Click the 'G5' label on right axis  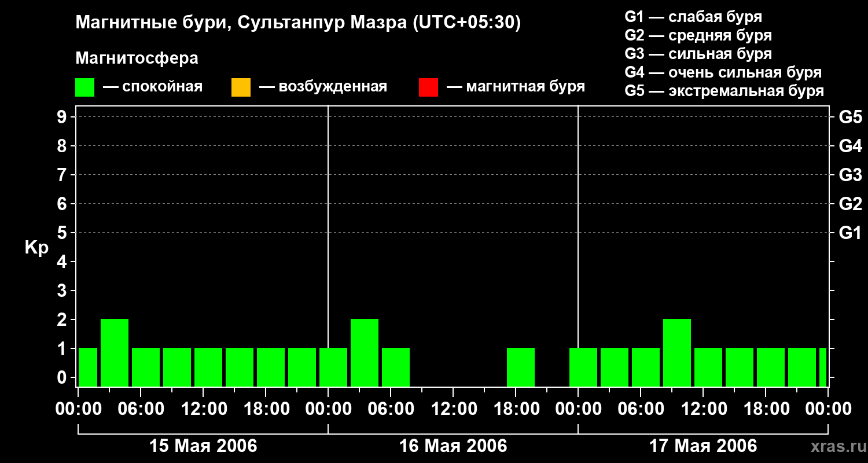click(x=850, y=117)
